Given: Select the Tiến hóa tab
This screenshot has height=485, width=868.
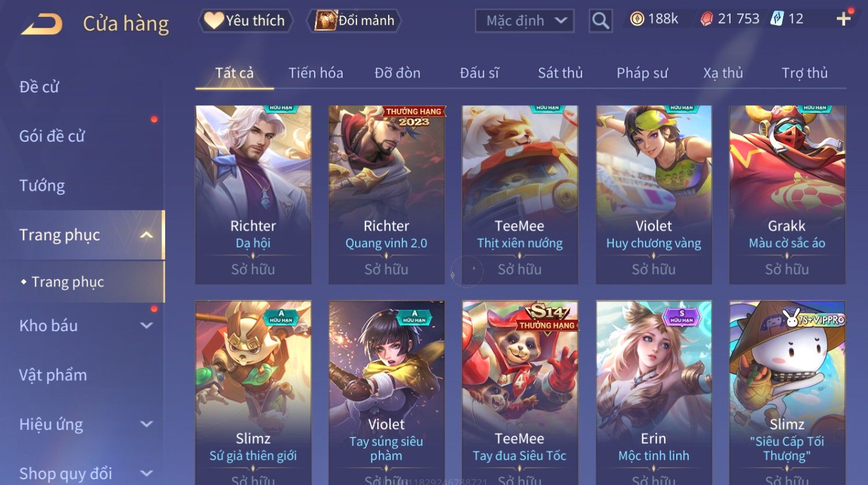Looking at the screenshot, I should 316,73.
